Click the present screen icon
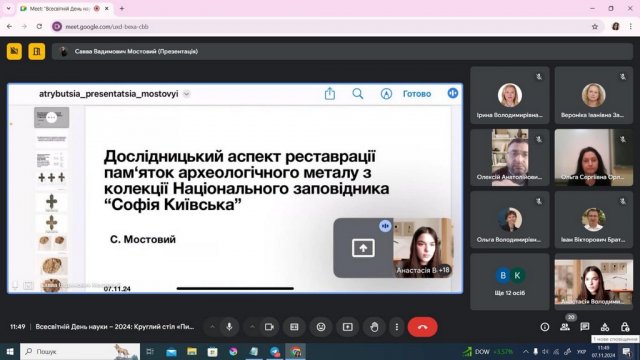640x360 pixels. [348, 327]
